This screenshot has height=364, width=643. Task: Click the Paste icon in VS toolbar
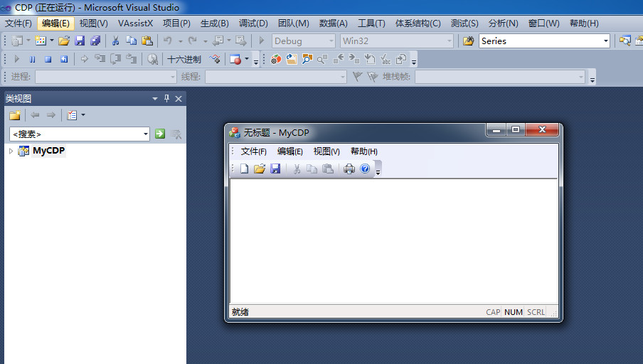(147, 41)
